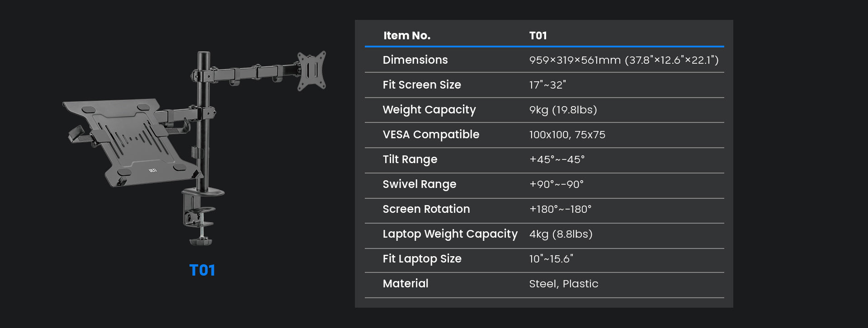Click the Material row label
The width and height of the screenshot is (868, 328).
[405, 284]
